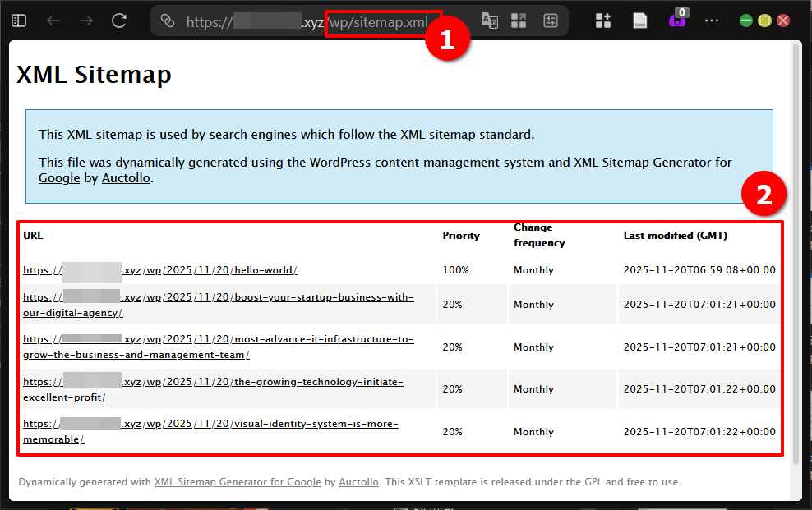Click the Auctollo author link
Image resolution: width=812 pixels, height=510 pixels.
pos(126,177)
